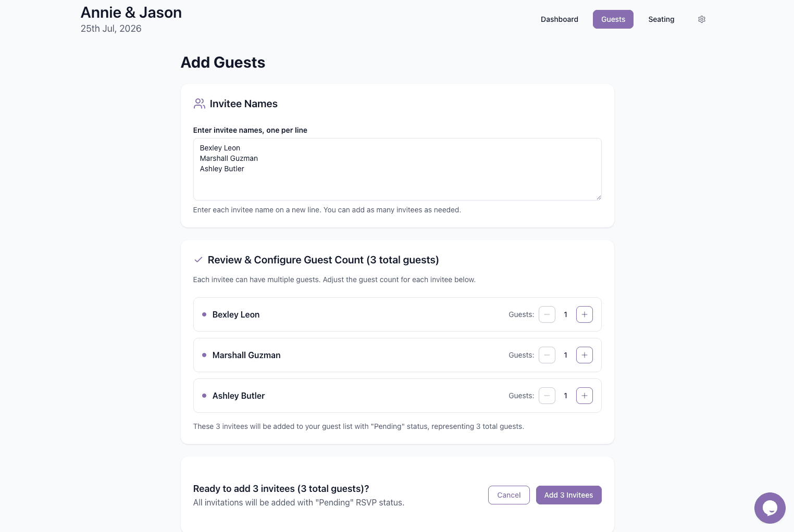This screenshot has width=794, height=532.
Task: Increase guest count for Marshall Guzman
Action: (584, 355)
